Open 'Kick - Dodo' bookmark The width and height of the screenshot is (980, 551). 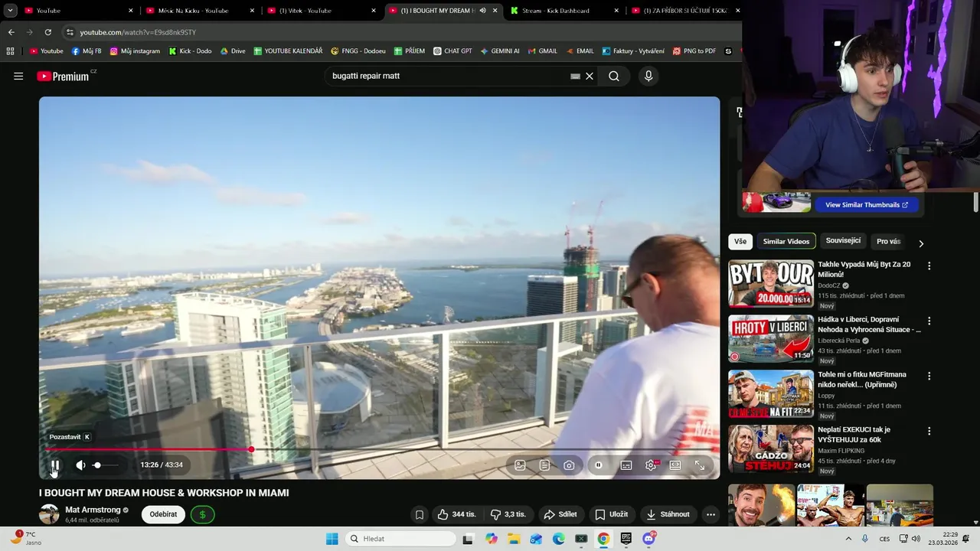click(190, 51)
